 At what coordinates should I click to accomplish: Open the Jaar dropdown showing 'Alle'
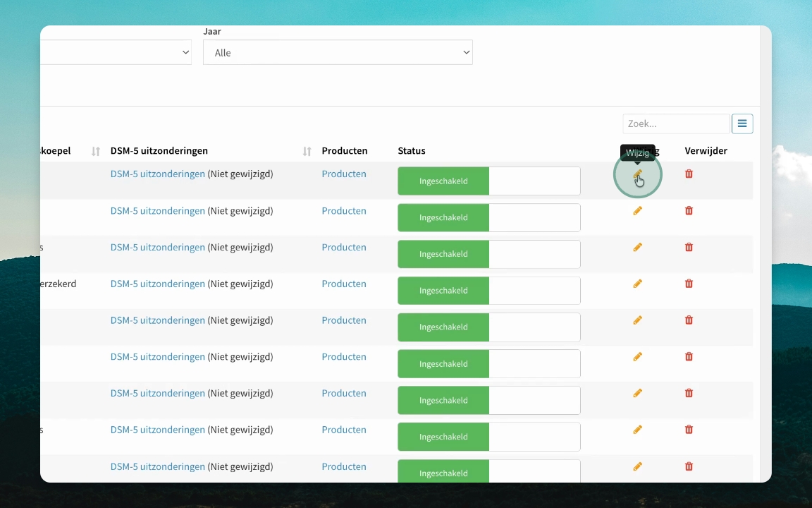click(338, 52)
